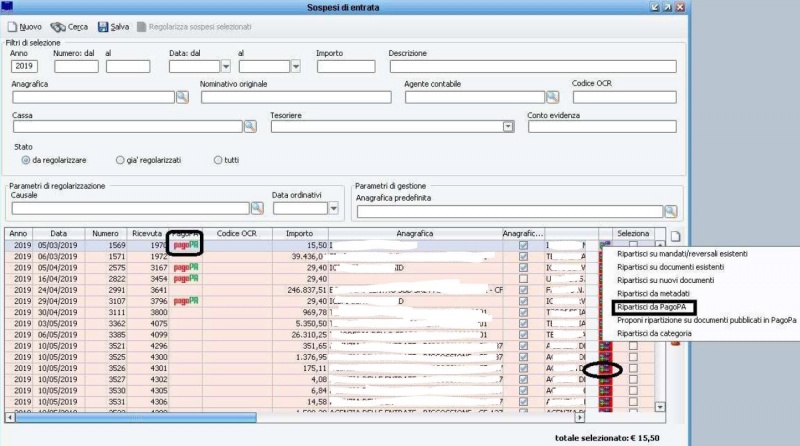The image size is (800, 446).
Task: Tick the Seleziona checkbox for row 3521
Action: click(x=633, y=346)
